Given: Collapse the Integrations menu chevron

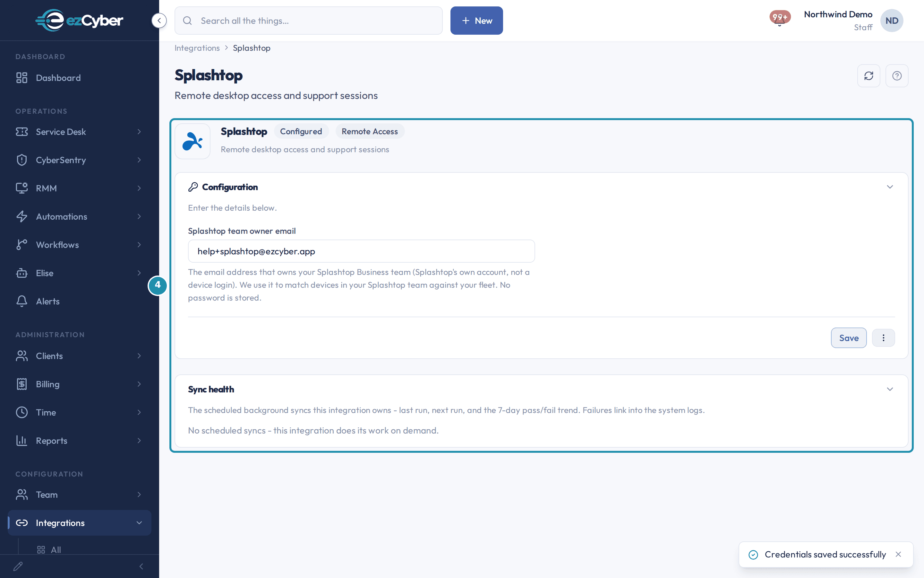Looking at the screenshot, I should [x=139, y=522].
